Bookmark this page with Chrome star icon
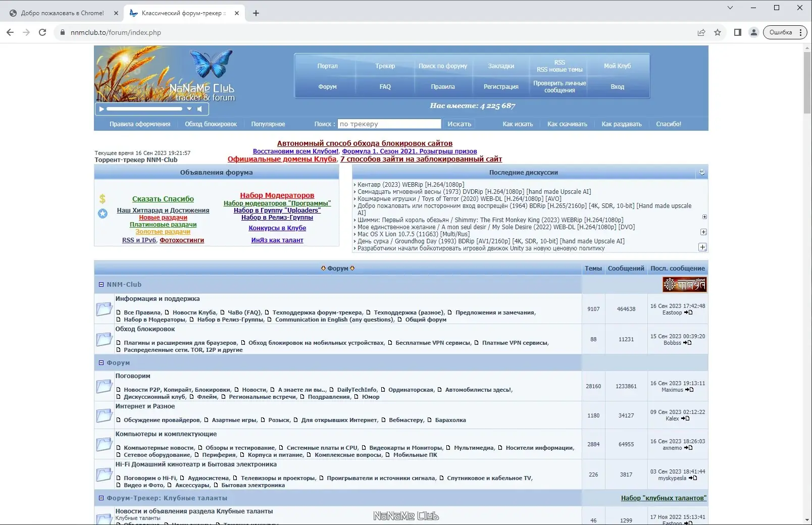This screenshot has height=525, width=812. [718, 32]
